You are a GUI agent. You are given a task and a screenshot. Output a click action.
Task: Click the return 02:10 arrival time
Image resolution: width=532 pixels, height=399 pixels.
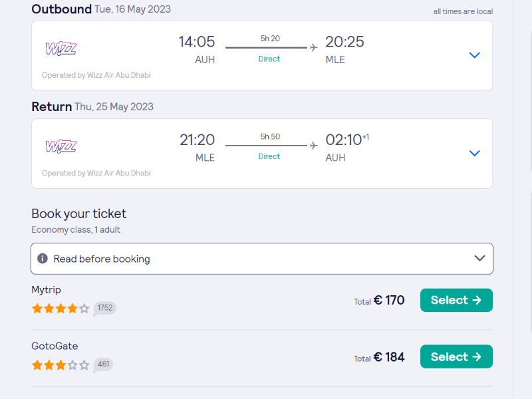point(344,140)
